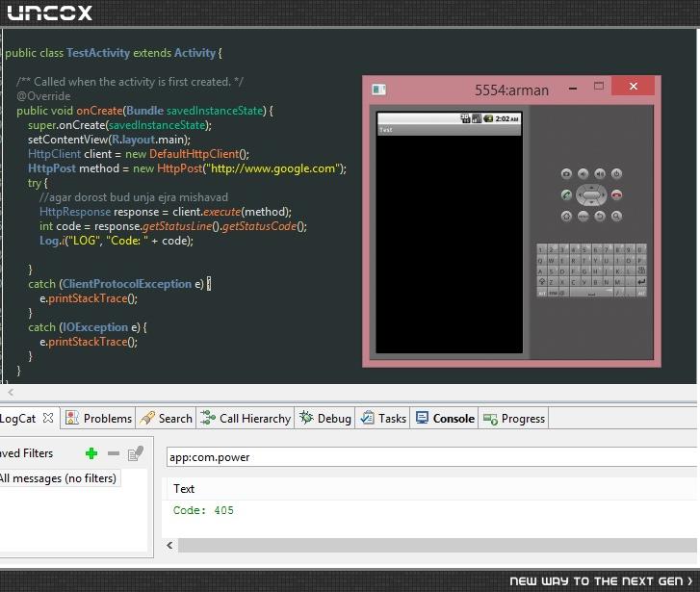Click 'NEW WAY TO THE NEXT GEN' footer text

coord(601,580)
